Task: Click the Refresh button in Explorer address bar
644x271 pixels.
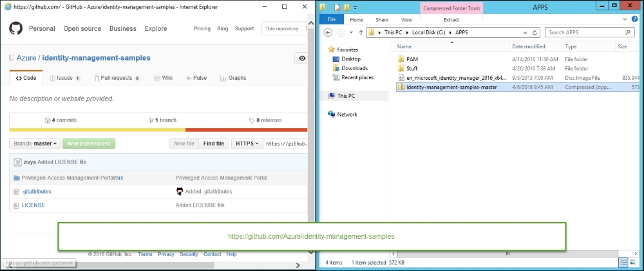Action: point(535,32)
